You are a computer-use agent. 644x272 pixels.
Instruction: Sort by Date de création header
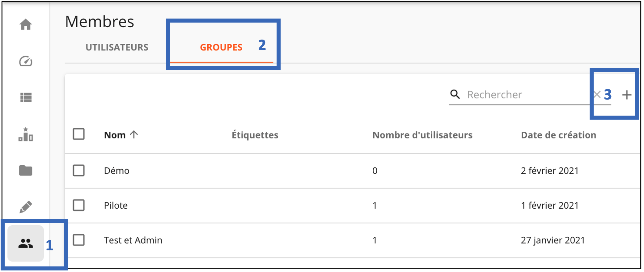(x=558, y=135)
